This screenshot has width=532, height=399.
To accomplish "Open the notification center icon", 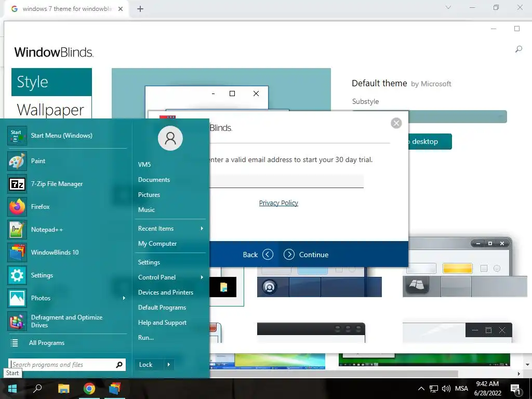I will (x=515, y=389).
